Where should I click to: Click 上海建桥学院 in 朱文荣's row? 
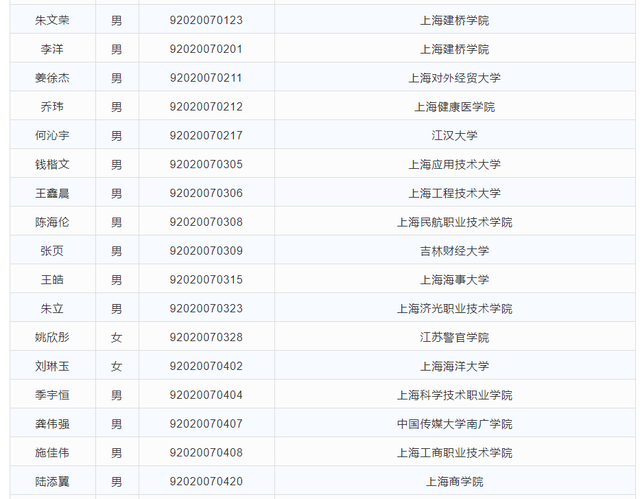[x=455, y=20]
